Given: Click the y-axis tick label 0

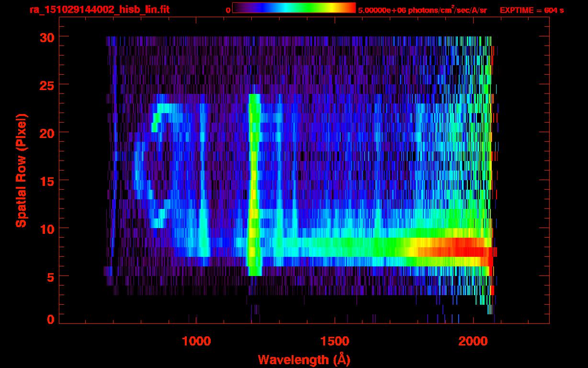Looking at the screenshot, I should (x=50, y=319).
